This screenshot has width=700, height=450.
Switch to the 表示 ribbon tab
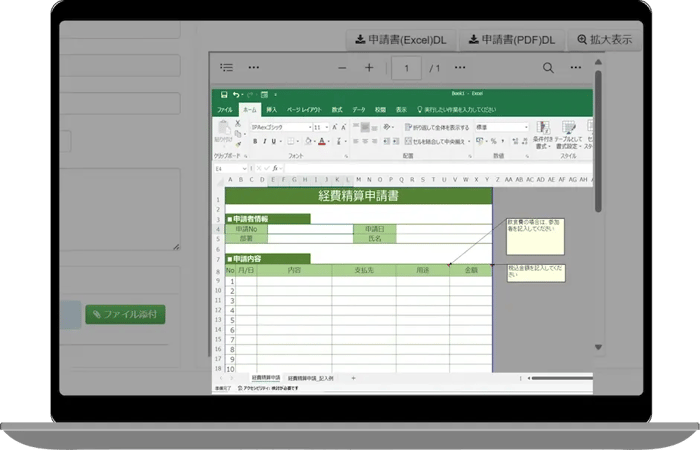401,110
